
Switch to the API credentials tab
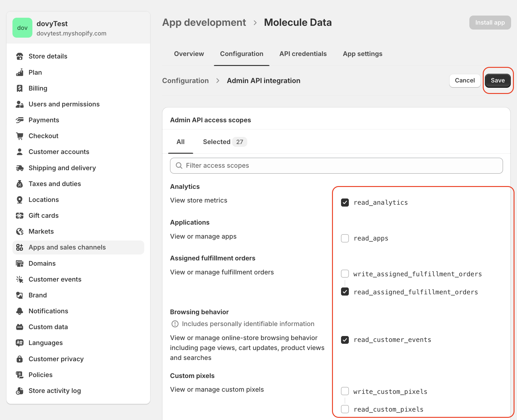click(x=303, y=54)
